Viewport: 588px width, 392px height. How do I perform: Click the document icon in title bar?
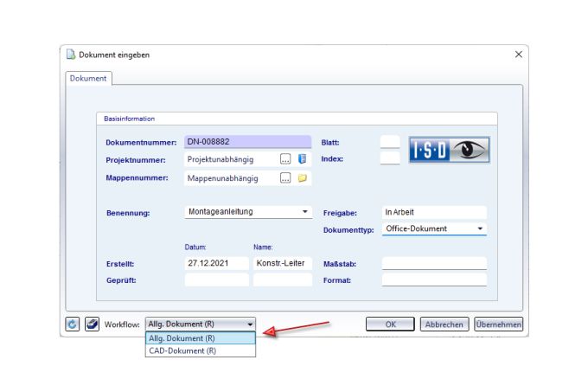(70, 55)
